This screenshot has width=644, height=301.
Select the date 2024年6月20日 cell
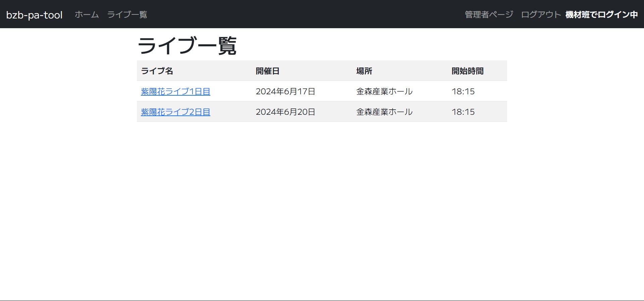[285, 112]
